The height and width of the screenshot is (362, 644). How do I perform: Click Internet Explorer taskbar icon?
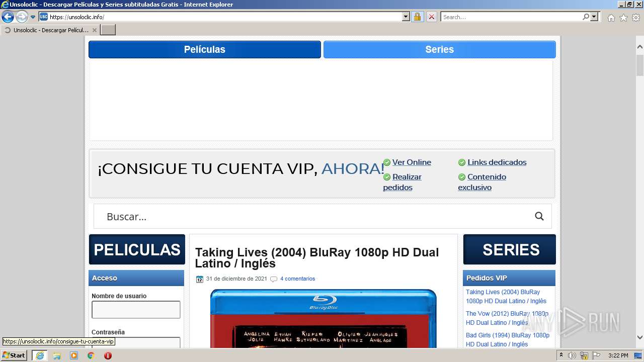point(39,355)
